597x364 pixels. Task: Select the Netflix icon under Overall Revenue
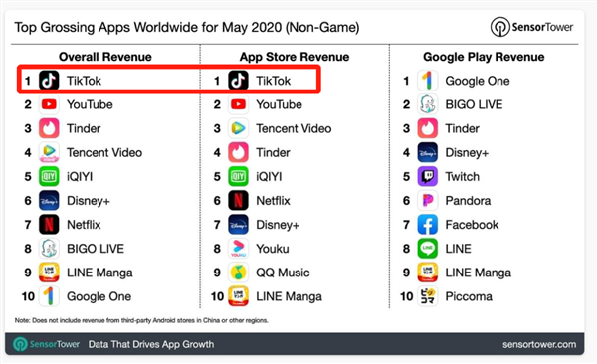pos(49,224)
